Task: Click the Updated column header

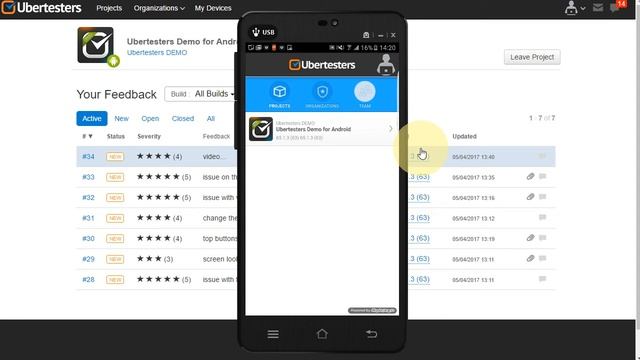Action: [464, 136]
